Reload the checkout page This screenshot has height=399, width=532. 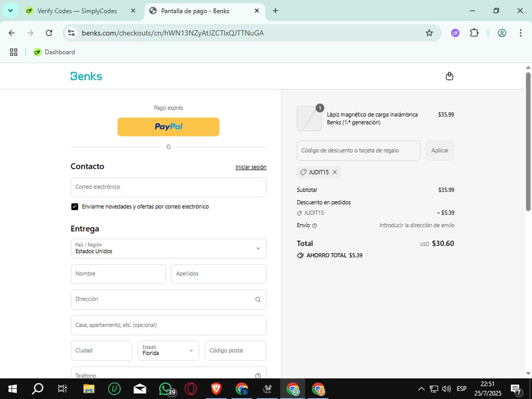click(49, 33)
